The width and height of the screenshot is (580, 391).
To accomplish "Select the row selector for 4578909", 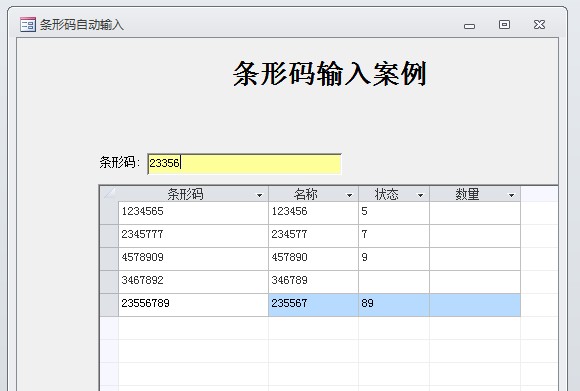I will 109,259.
